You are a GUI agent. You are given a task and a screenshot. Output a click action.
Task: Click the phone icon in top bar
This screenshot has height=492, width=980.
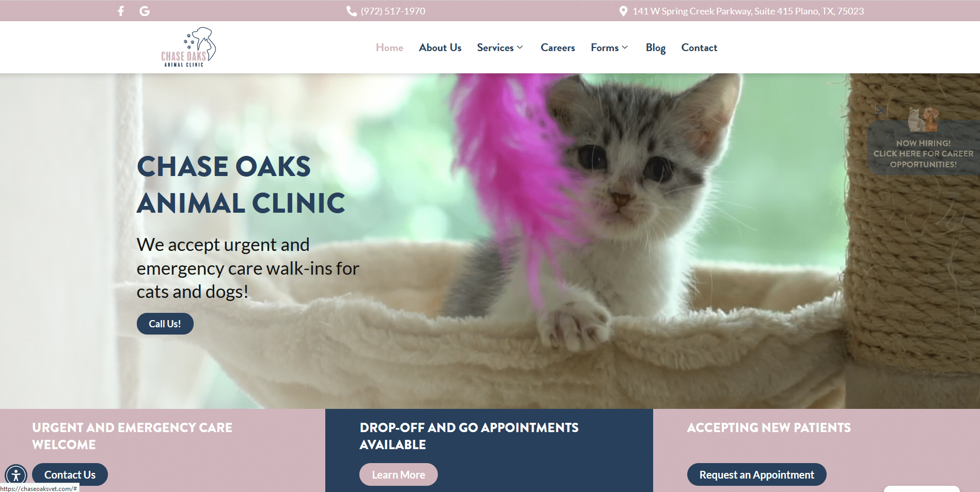pyautogui.click(x=352, y=11)
